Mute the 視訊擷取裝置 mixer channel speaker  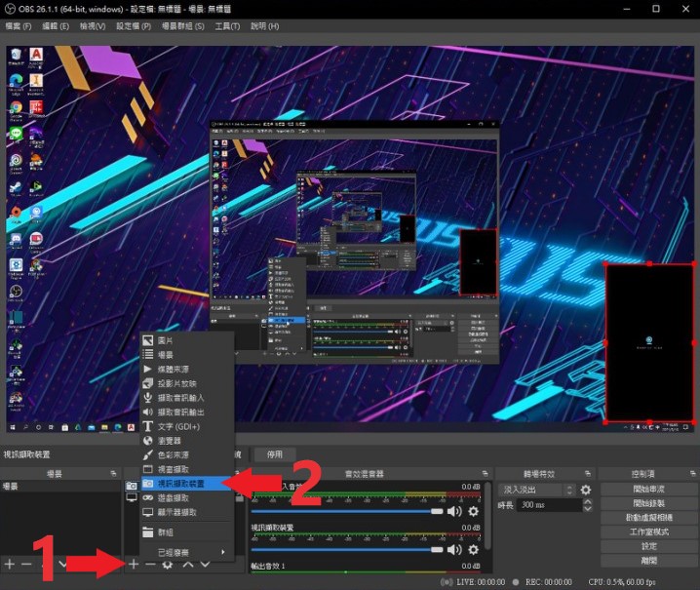point(454,549)
